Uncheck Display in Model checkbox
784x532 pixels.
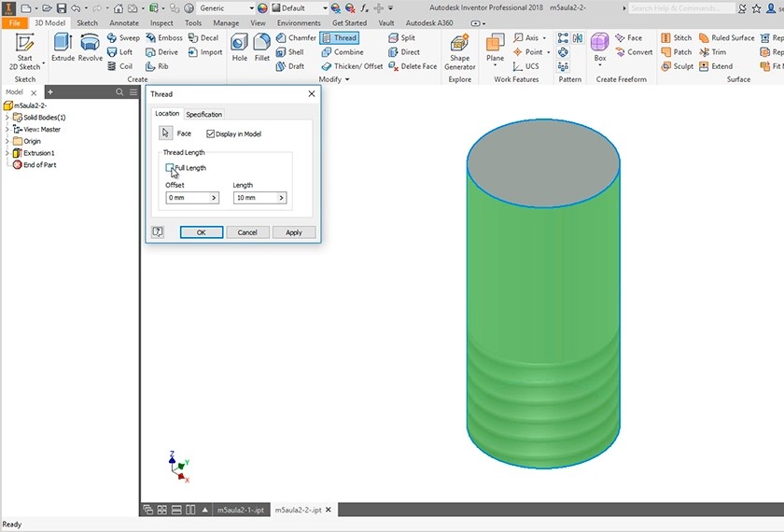pyautogui.click(x=210, y=133)
